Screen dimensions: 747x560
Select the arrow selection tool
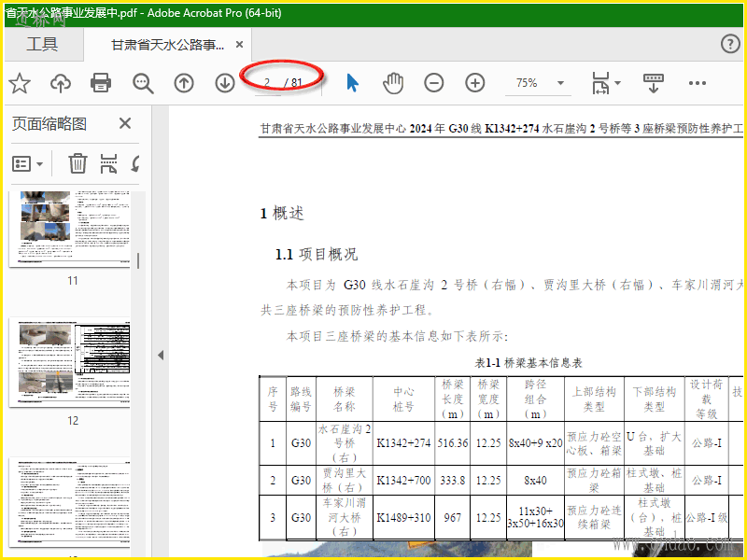[353, 83]
